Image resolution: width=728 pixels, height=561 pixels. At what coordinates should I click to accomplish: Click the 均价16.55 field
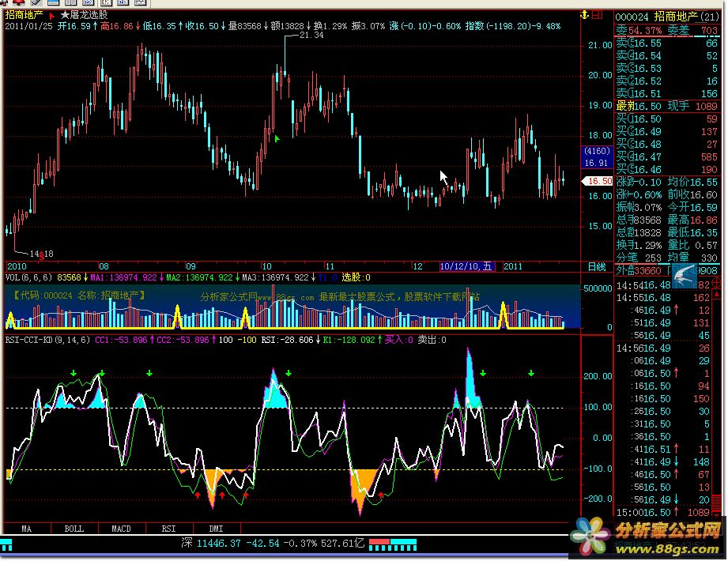point(692,183)
